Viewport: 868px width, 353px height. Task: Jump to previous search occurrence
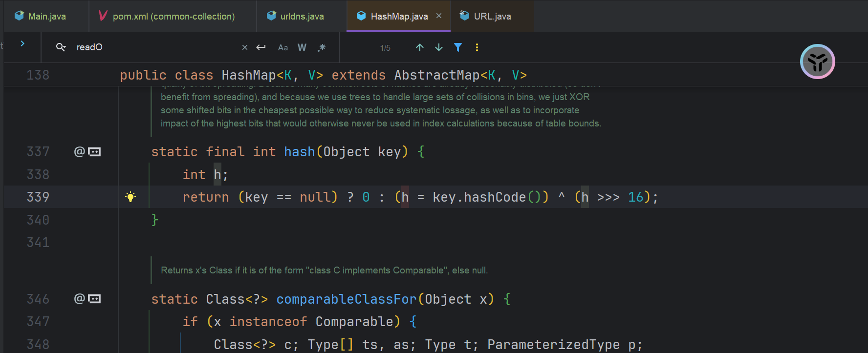tap(419, 47)
